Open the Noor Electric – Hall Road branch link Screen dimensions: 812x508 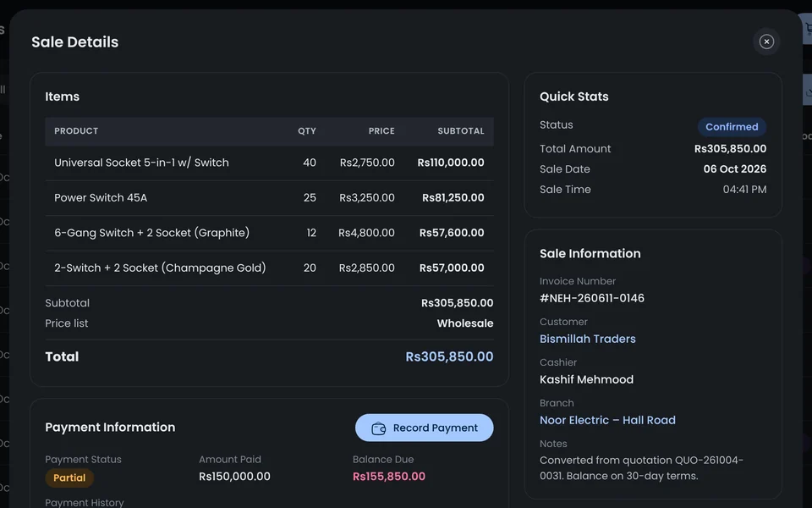[x=607, y=421]
